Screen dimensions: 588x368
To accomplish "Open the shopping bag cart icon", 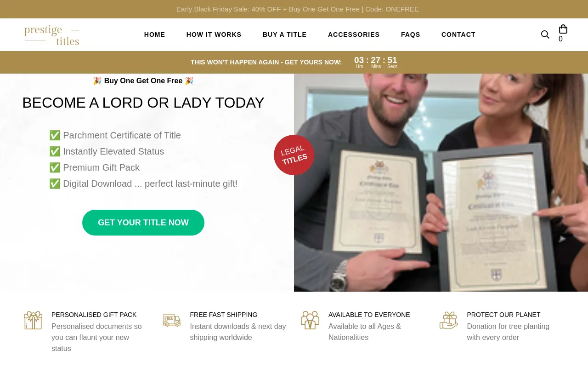I will [x=563, y=29].
